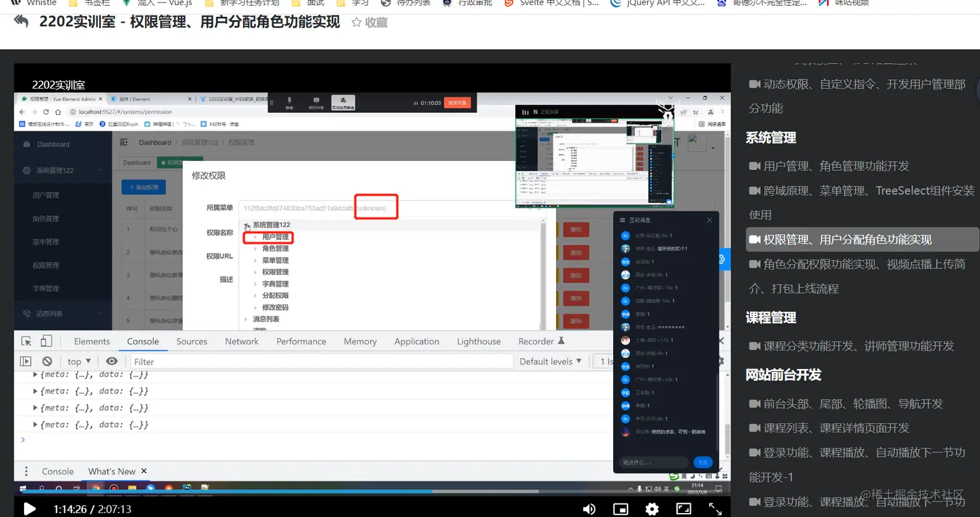The image size is (980, 517).
Task: Click the Chrome icon in the recorded taskbar
Action: point(96,488)
